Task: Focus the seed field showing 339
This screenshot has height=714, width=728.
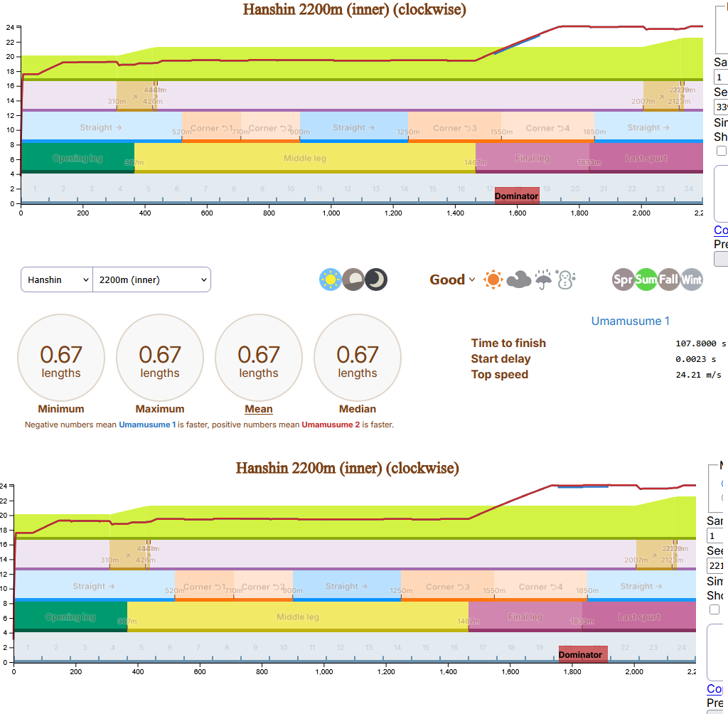Action: (721, 107)
